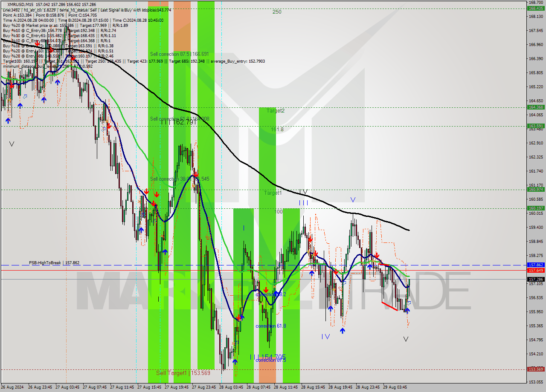Screen dimensions: 546x392
Task: Click the 'Target1' Fibonacci label
Action: coord(273,193)
